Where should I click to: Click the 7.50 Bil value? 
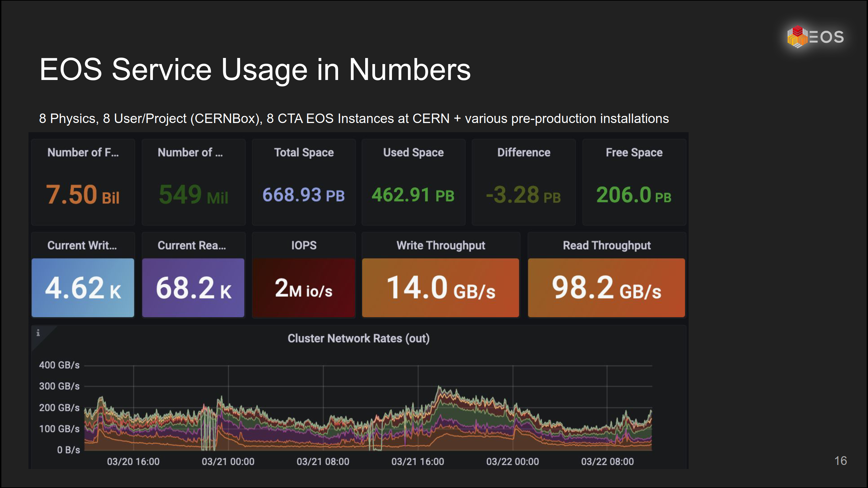click(x=83, y=195)
